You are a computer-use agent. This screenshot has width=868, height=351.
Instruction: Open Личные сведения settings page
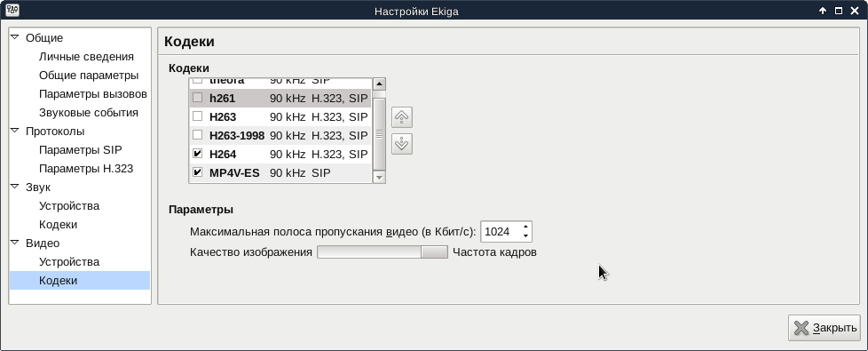pyautogui.click(x=86, y=57)
